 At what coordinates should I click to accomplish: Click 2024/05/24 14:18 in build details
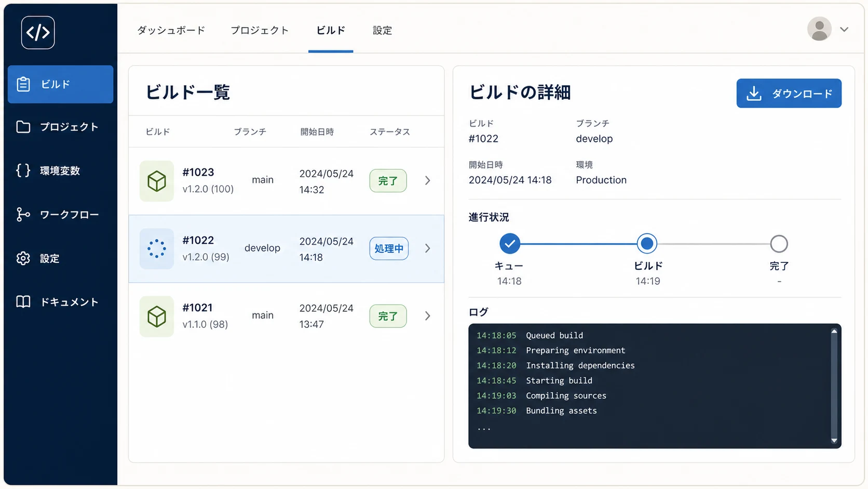[510, 180]
